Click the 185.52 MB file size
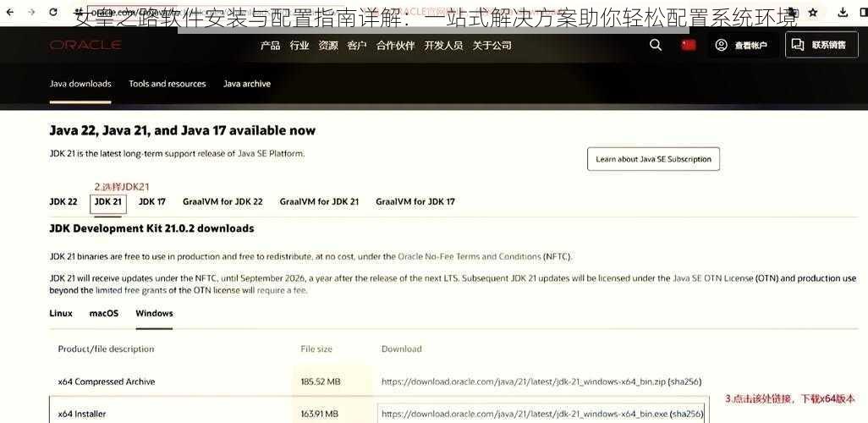The image size is (868, 423). (x=321, y=382)
